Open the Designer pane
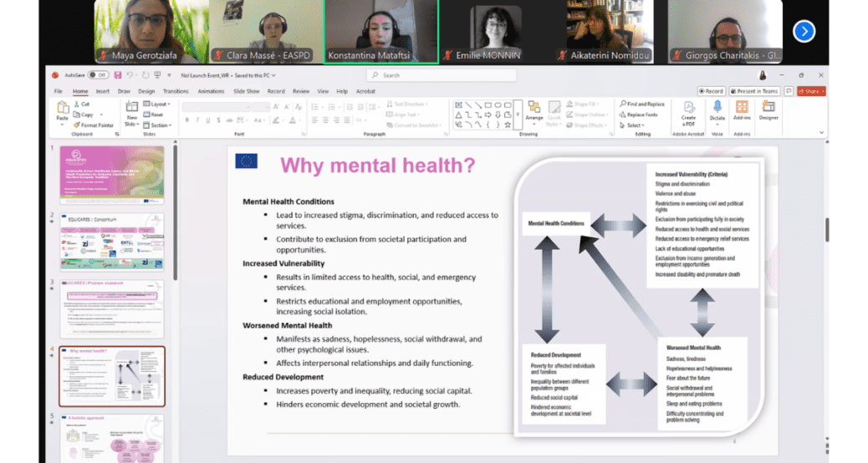The image size is (868, 463). (x=768, y=109)
